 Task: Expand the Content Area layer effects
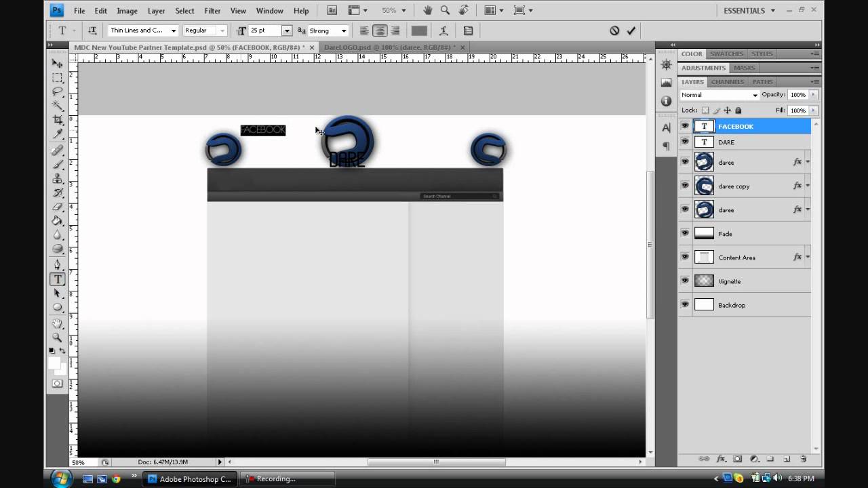807,257
